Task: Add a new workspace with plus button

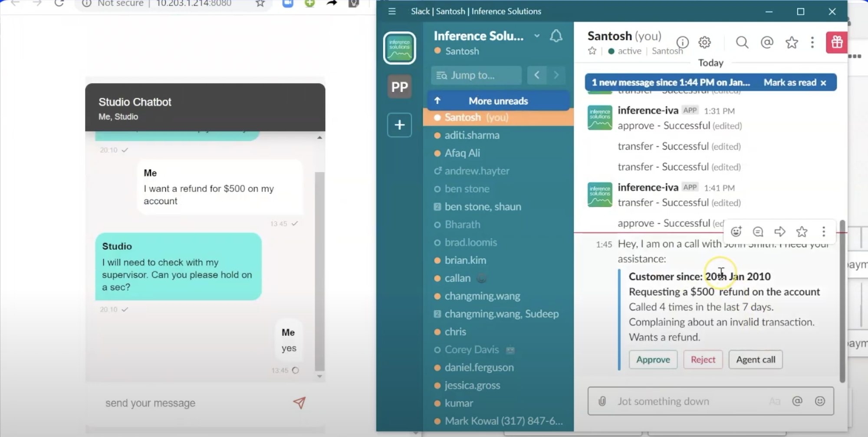Action: point(399,125)
